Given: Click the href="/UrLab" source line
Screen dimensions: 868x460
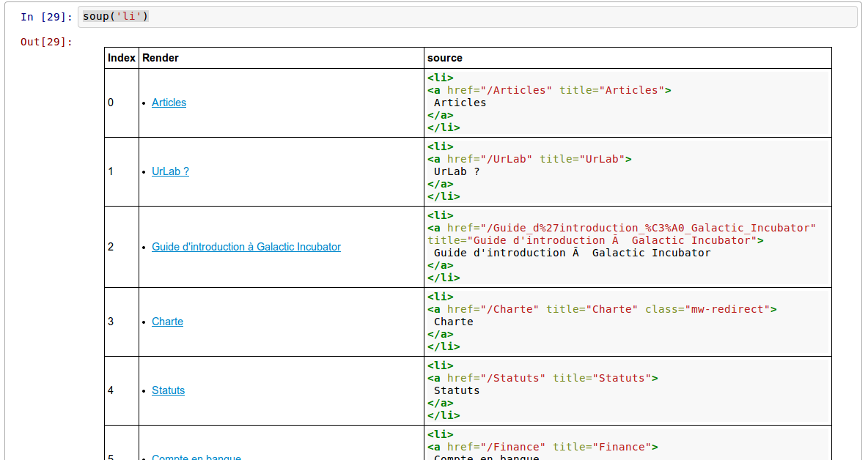Looking at the screenshot, I should pyautogui.click(x=529, y=159).
